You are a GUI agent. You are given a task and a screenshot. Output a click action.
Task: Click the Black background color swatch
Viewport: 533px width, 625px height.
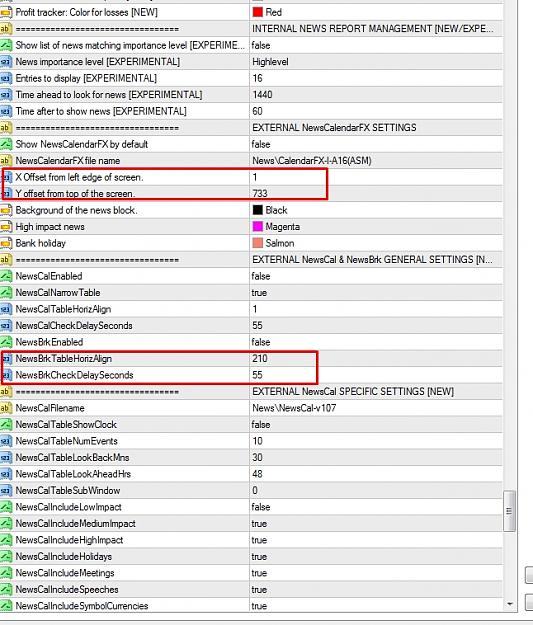[x=258, y=210]
